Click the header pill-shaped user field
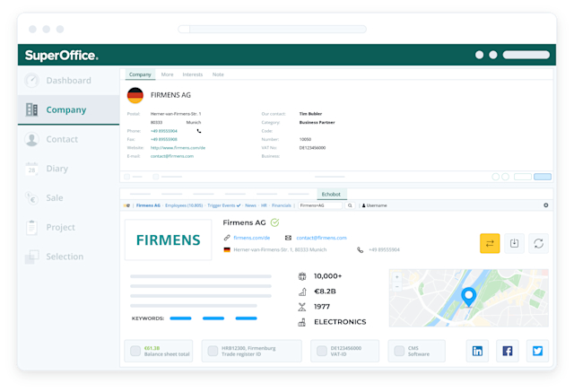Image resolution: width=574 pixels, height=392 pixels. (526, 55)
